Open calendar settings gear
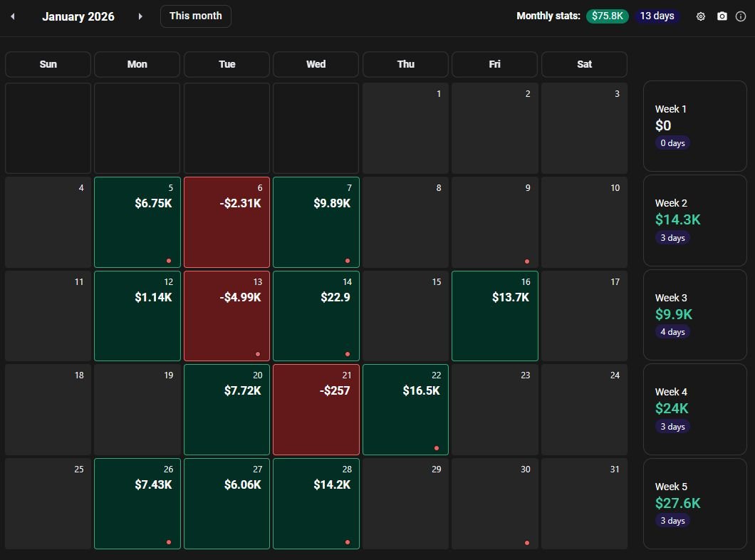The image size is (755, 560). pos(701,16)
